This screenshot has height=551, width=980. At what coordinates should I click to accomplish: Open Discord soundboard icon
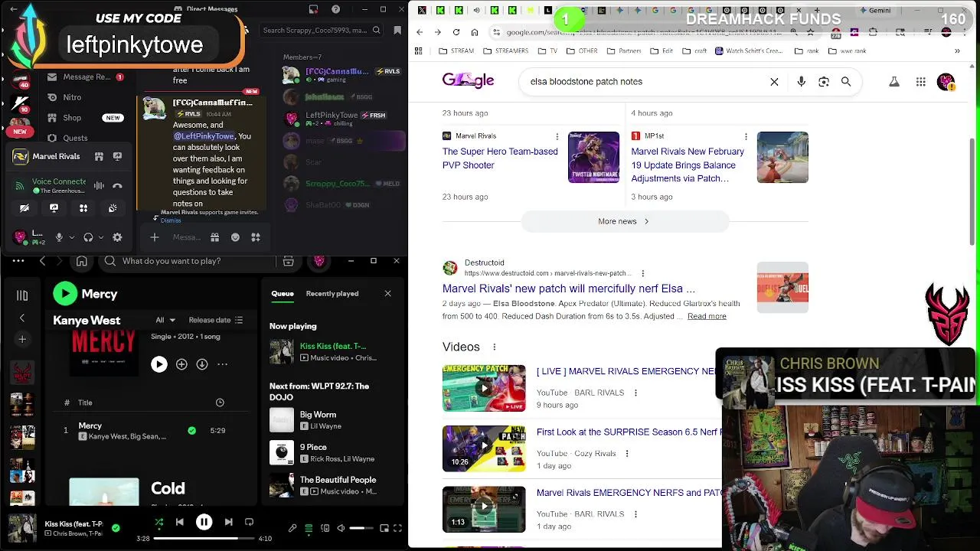(113, 208)
